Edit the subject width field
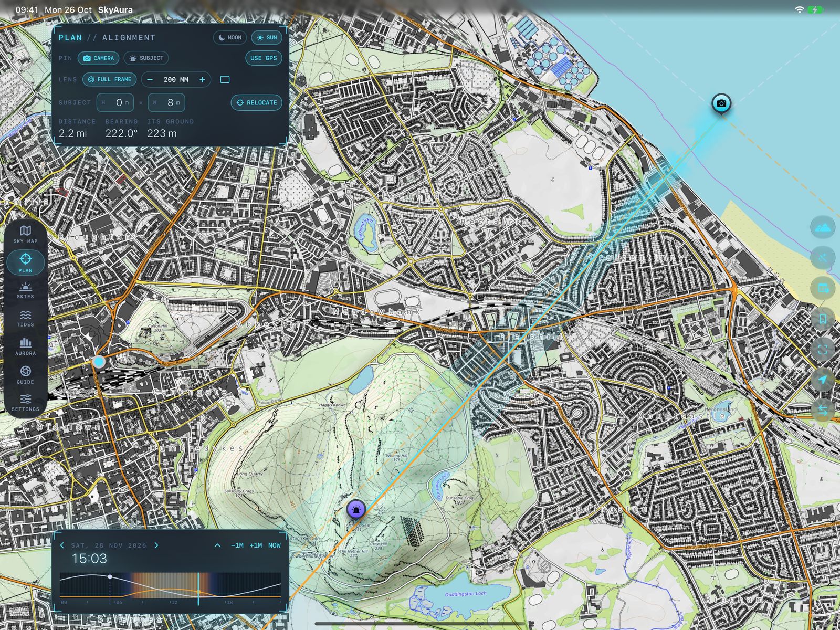 click(x=166, y=102)
